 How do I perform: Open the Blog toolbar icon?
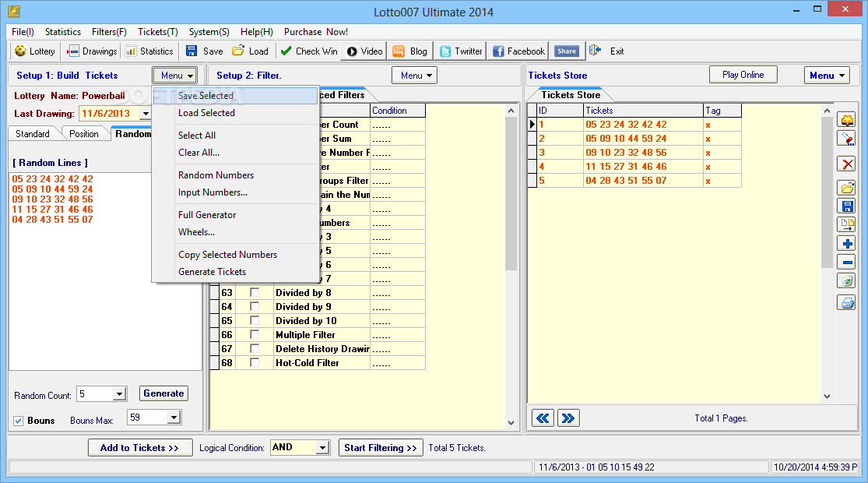tap(399, 51)
